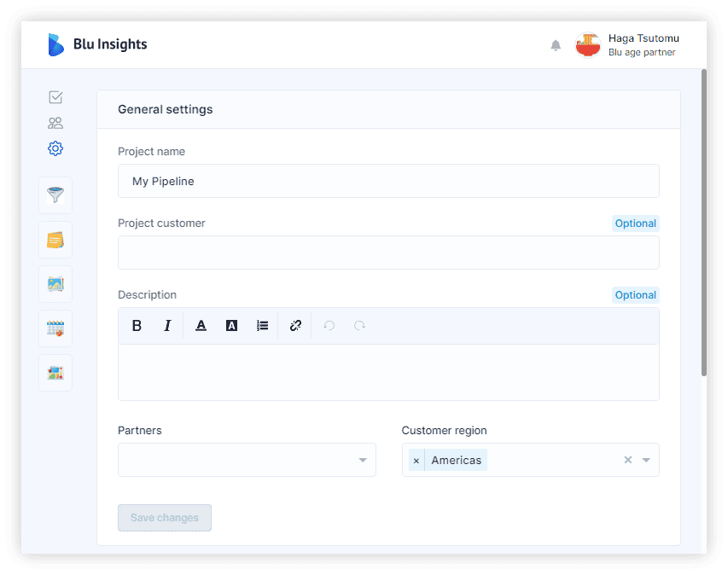Remove the Americas region tag
Viewport: 728px width, 575px height.
(x=416, y=461)
